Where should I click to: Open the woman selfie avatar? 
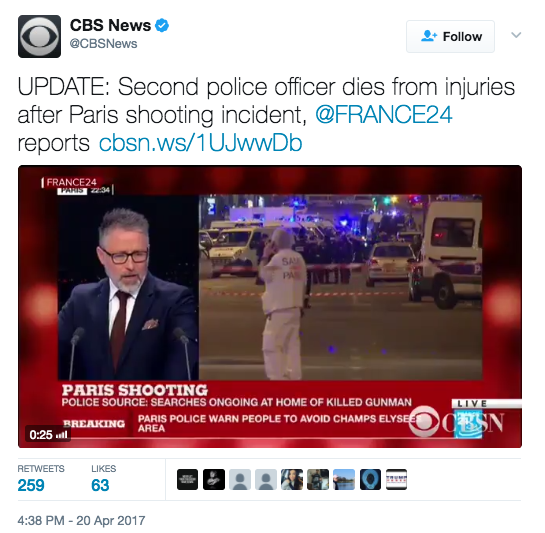(x=292, y=479)
